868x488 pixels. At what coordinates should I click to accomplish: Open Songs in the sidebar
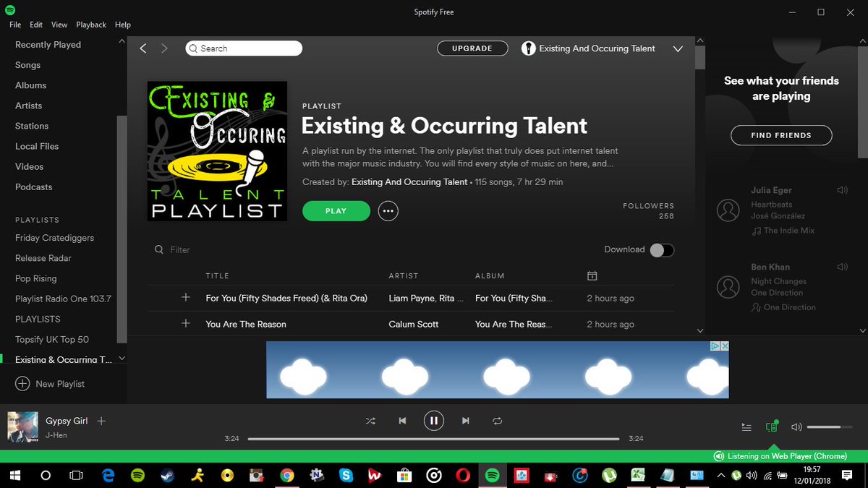click(x=28, y=65)
